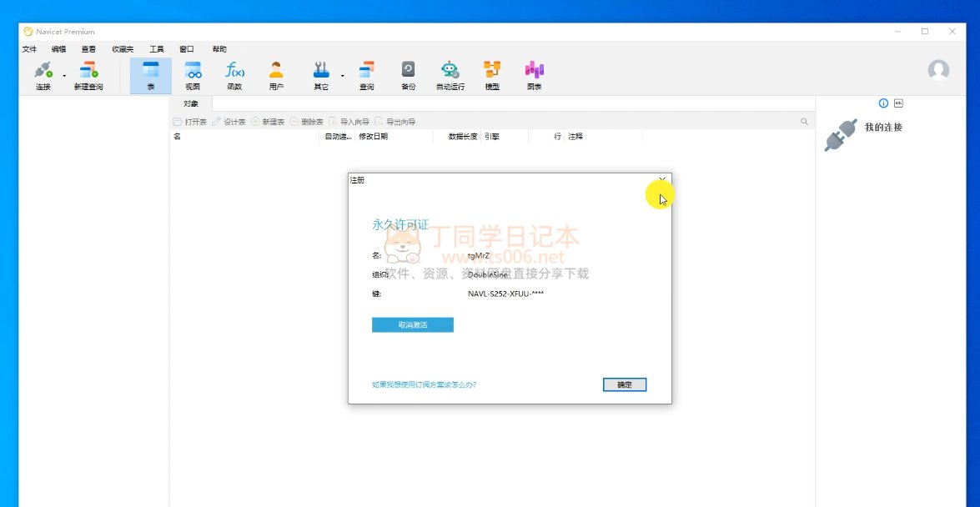Click the user avatar icon
This screenshot has height=507, width=980.
938,70
